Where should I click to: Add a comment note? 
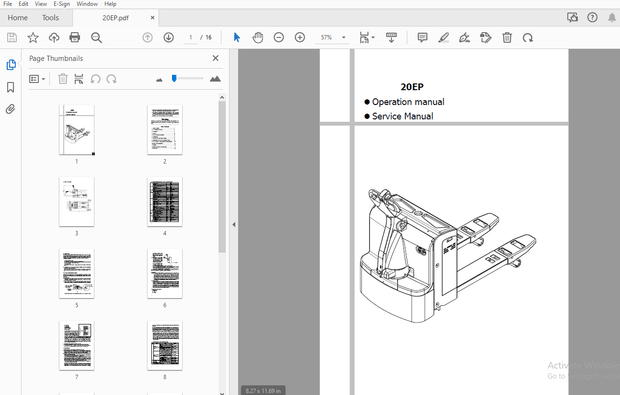[422, 38]
